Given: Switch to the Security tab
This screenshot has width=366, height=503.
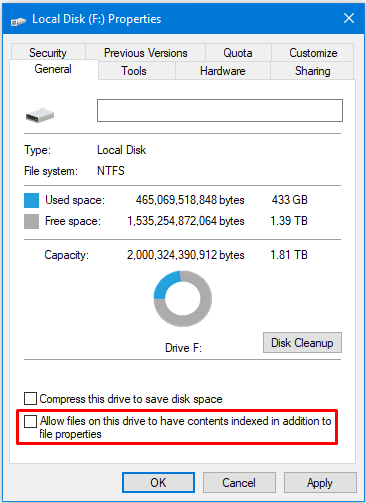Looking at the screenshot, I should point(48,53).
